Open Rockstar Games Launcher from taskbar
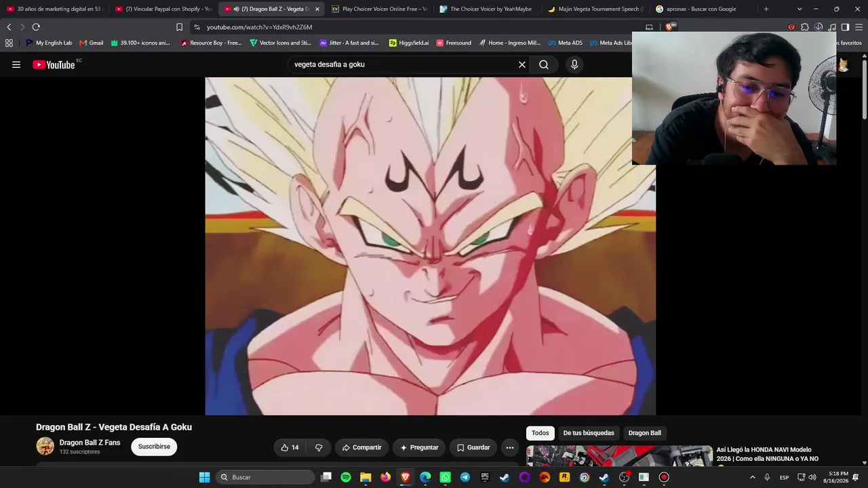Viewport: 868px width, 488px height. [564, 477]
